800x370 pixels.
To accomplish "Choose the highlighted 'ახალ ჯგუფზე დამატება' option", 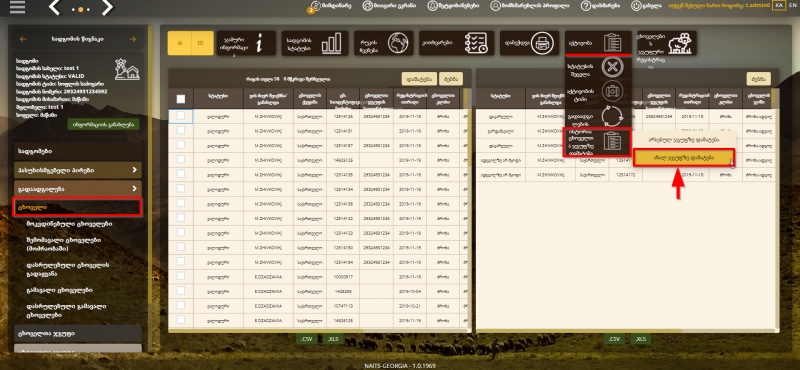I will click(x=684, y=158).
